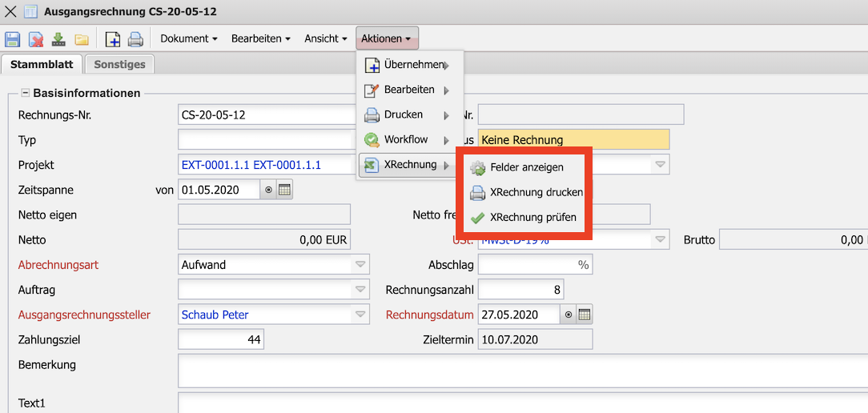Open calendar picker for Zeitspanne von date
This screenshot has height=413, width=868.
point(285,190)
